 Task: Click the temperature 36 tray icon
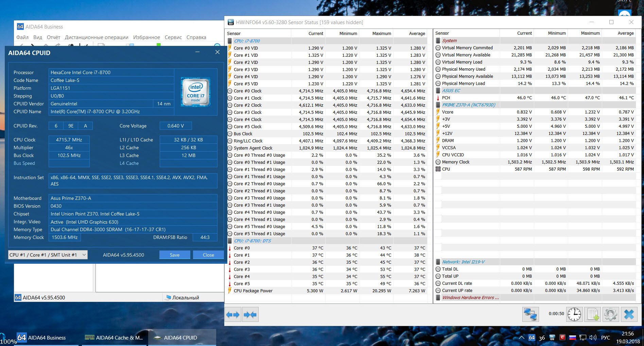(x=542, y=338)
